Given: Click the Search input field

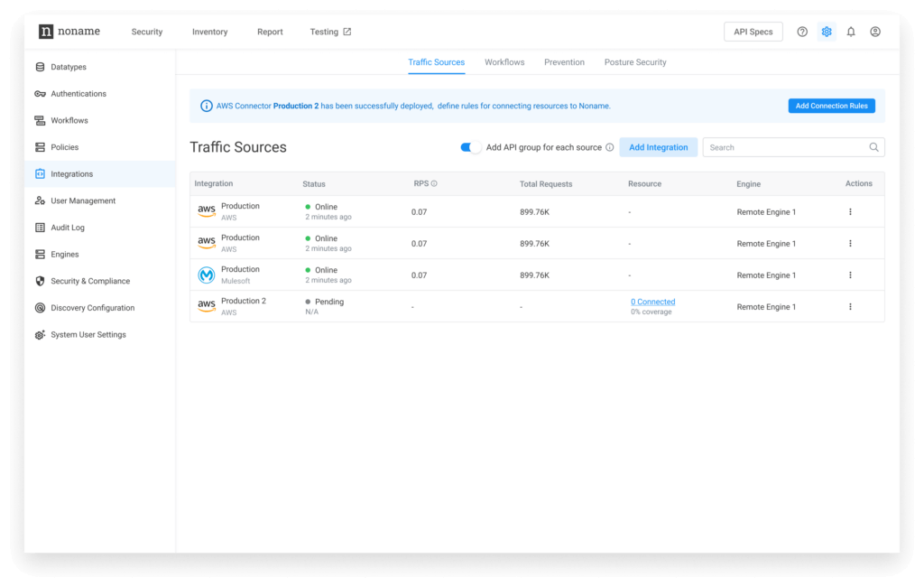Looking at the screenshot, I should (x=785, y=147).
